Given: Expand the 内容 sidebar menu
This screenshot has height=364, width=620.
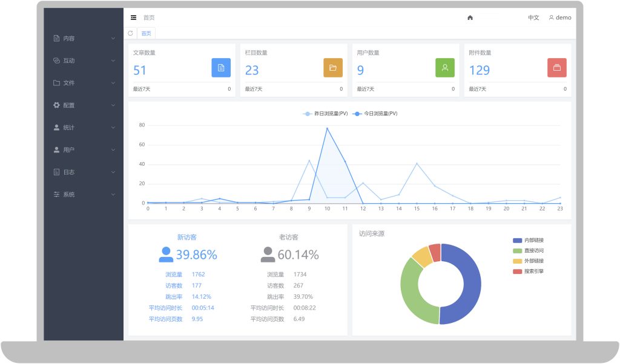Looking at the screenshot, I should pos(84,38).
